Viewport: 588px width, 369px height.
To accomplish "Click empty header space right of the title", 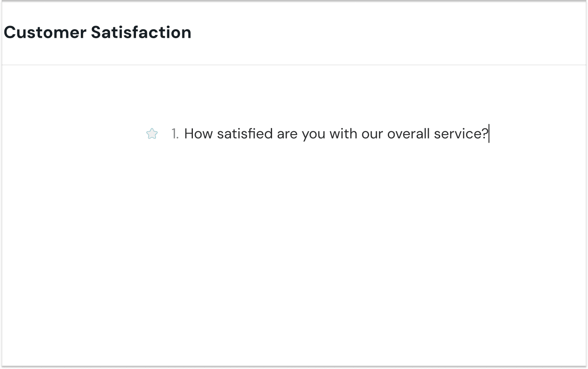I will (386, 33).
